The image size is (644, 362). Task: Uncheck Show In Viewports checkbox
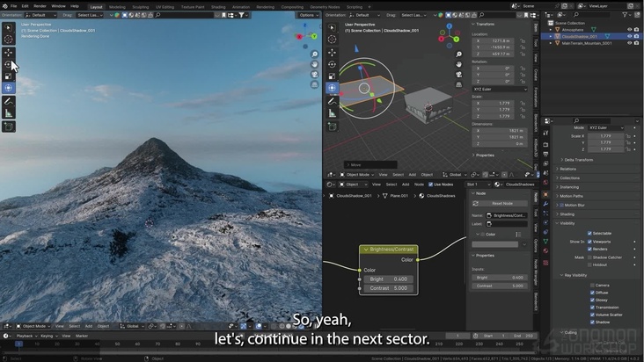click(x=589, y=242)
